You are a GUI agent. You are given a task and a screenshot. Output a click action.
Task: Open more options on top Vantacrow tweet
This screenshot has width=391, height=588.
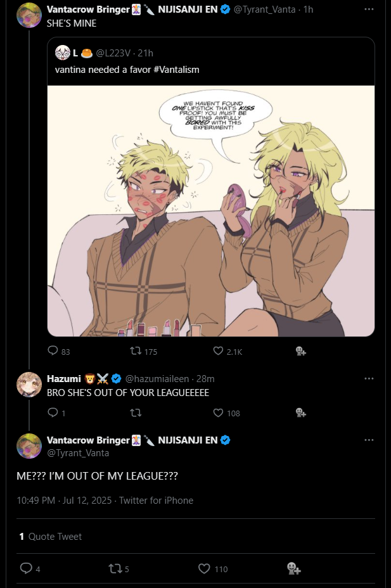tap(369, 9)
